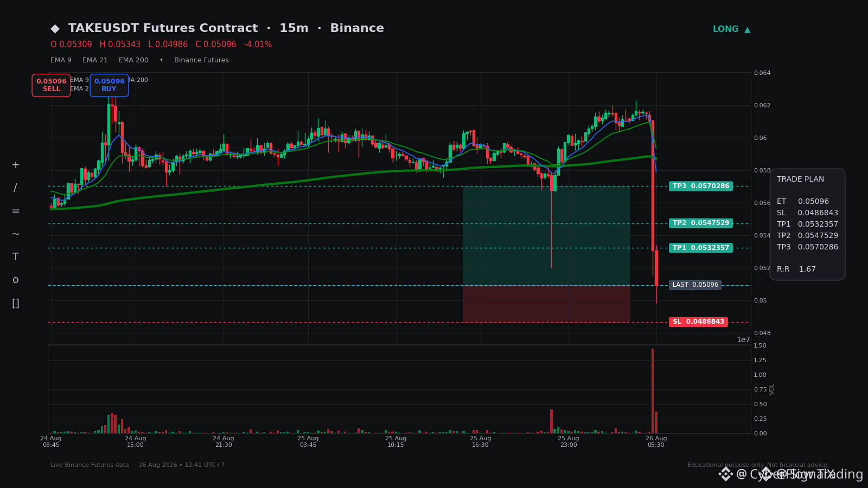This screenshot has width=868, height=488.
Task: Click the -4.01% change value
Action: pos(258,44)
